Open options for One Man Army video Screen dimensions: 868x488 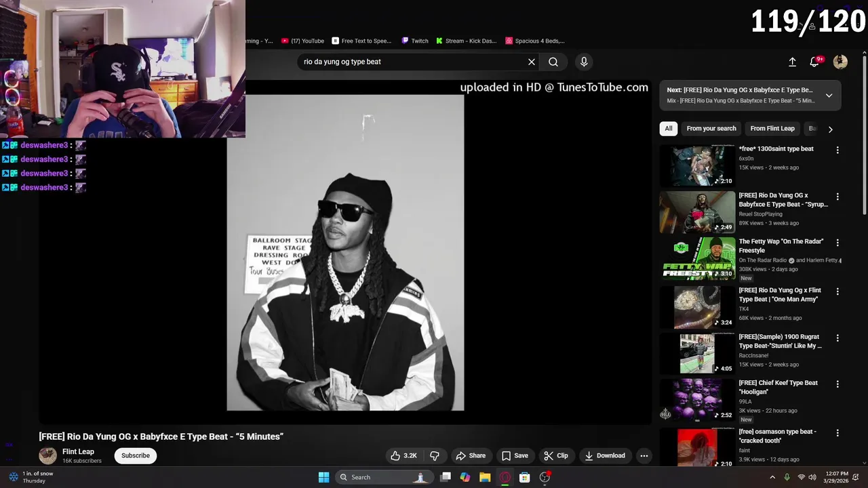coord(837,291)
